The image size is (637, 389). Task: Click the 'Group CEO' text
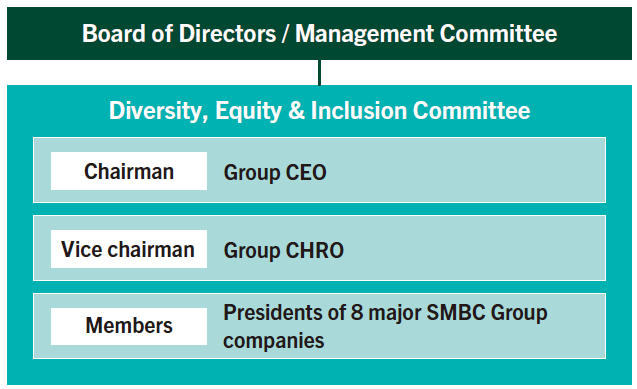click(x=275, y=172)
